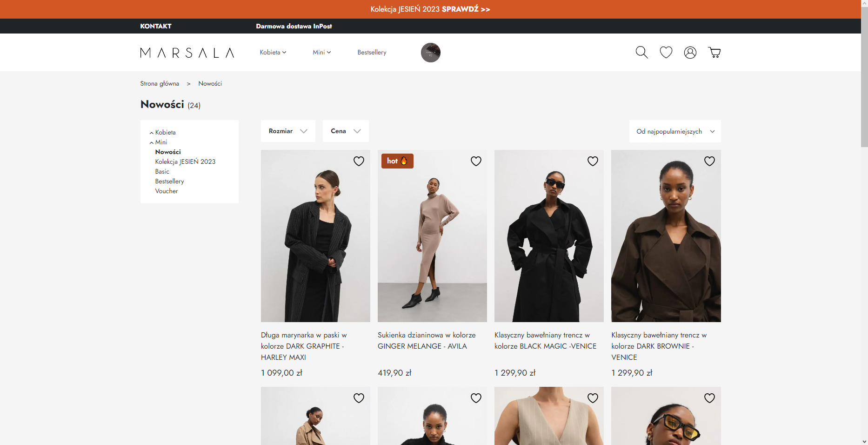Click the round dark image in navigation
Screen dimensions: 868x445
[x=431, y=53]
